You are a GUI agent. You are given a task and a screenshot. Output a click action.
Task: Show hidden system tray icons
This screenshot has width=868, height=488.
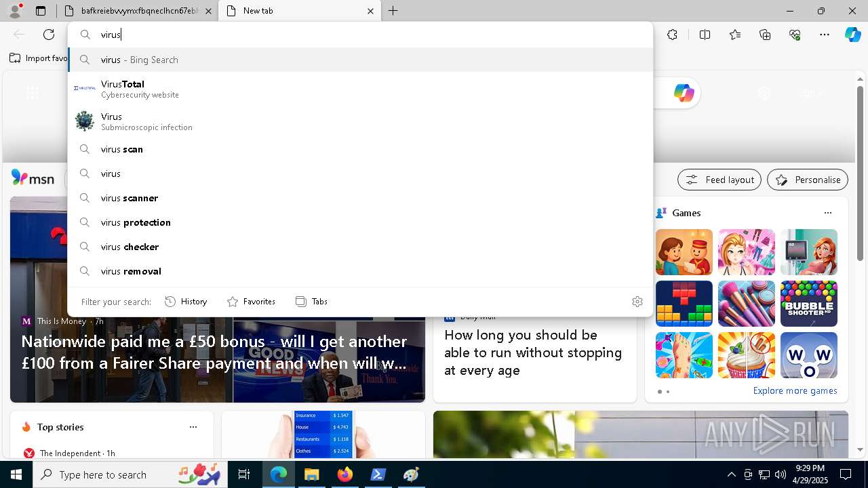pos(731,474)
